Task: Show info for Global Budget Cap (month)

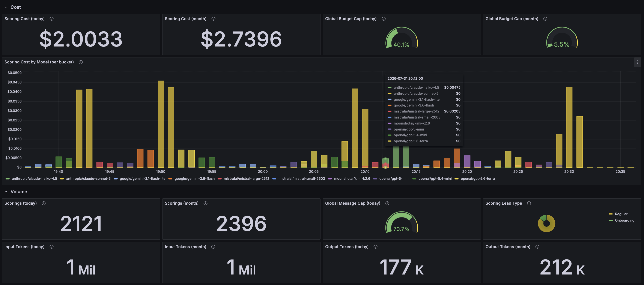Action: tap(545, 19)
